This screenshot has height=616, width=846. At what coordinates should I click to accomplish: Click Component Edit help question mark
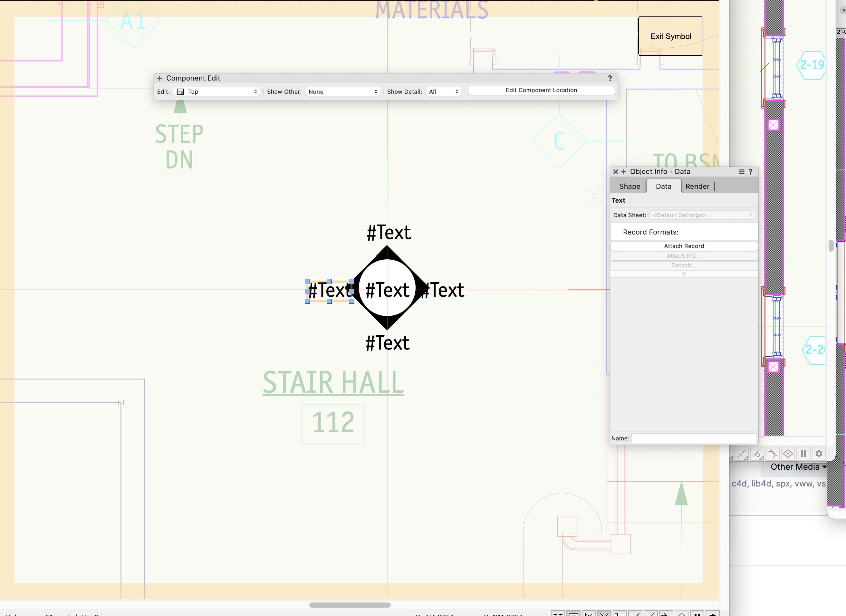[x=610, y=78]
